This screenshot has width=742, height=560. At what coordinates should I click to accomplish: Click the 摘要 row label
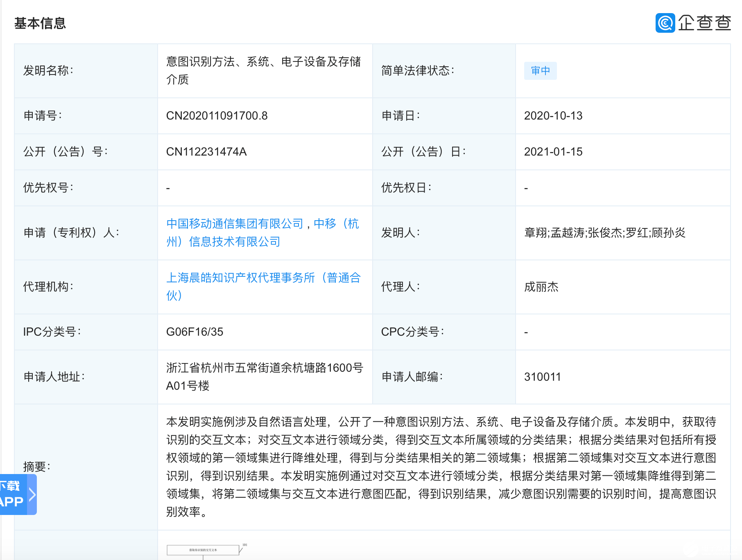click(x=37, y=467)
